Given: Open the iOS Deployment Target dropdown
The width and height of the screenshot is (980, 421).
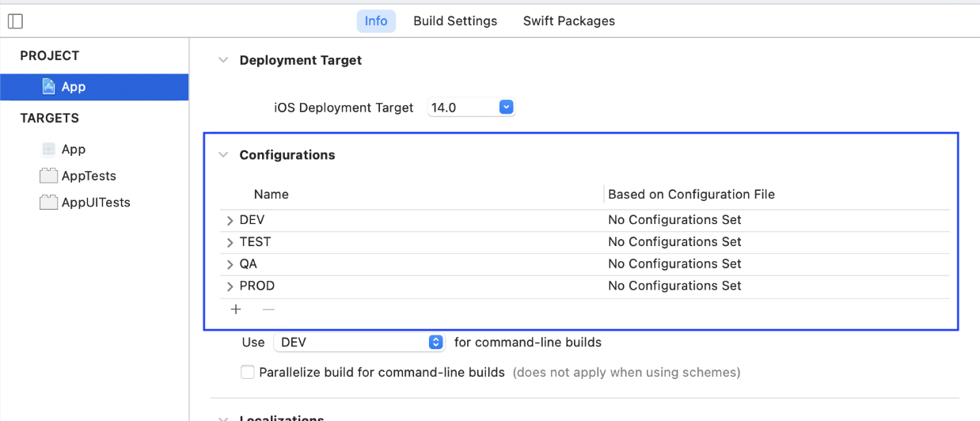Looking at the screenshot, I should coord(507,107).
